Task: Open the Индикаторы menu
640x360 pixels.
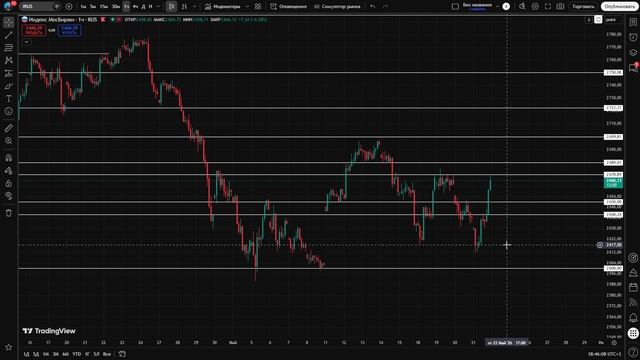Action: (x=222, y=7)
